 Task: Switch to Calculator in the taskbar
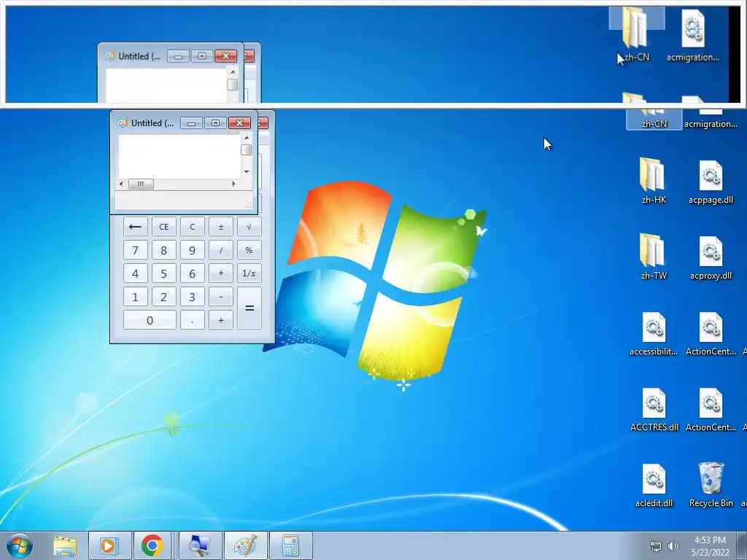pos(290,545)
